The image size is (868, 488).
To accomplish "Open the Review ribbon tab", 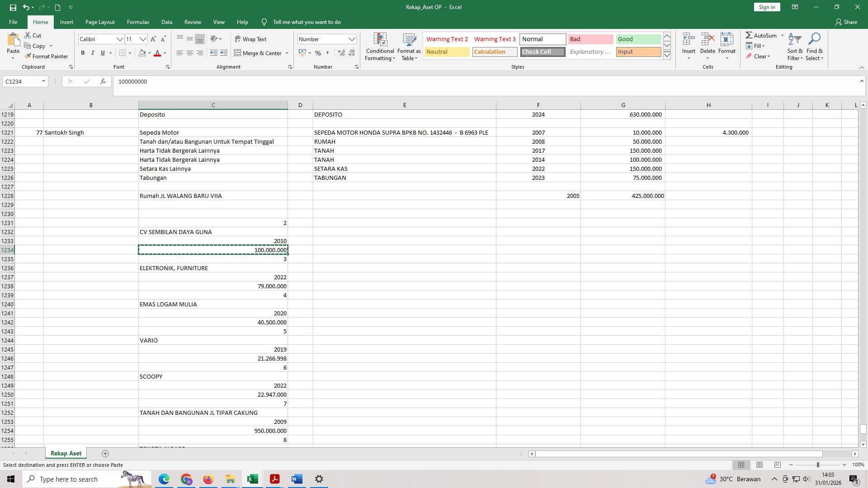I will pyautogui.click(x=193, y=22).
